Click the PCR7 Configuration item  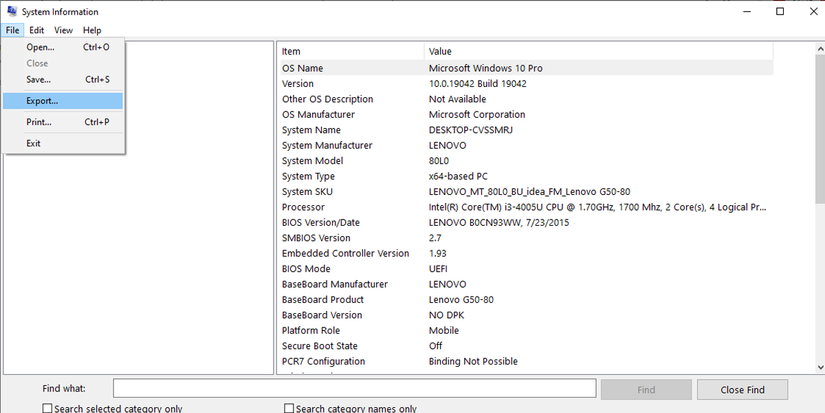323,361
